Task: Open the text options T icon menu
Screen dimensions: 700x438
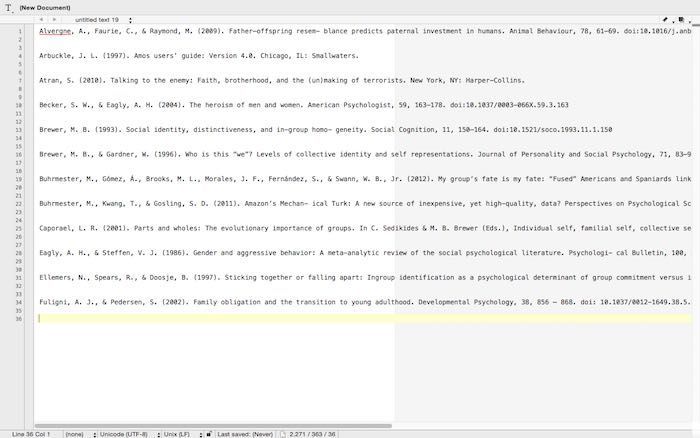Action: coord(8,8)
